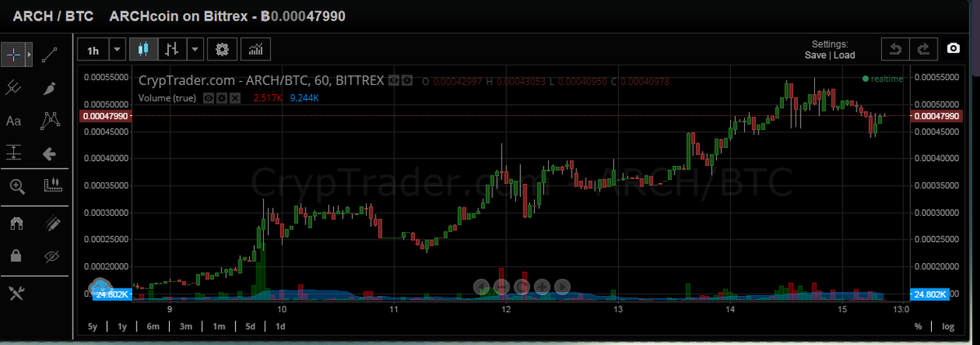
Task: Open chart settings gear in toolbar
Action: (222, 50)
